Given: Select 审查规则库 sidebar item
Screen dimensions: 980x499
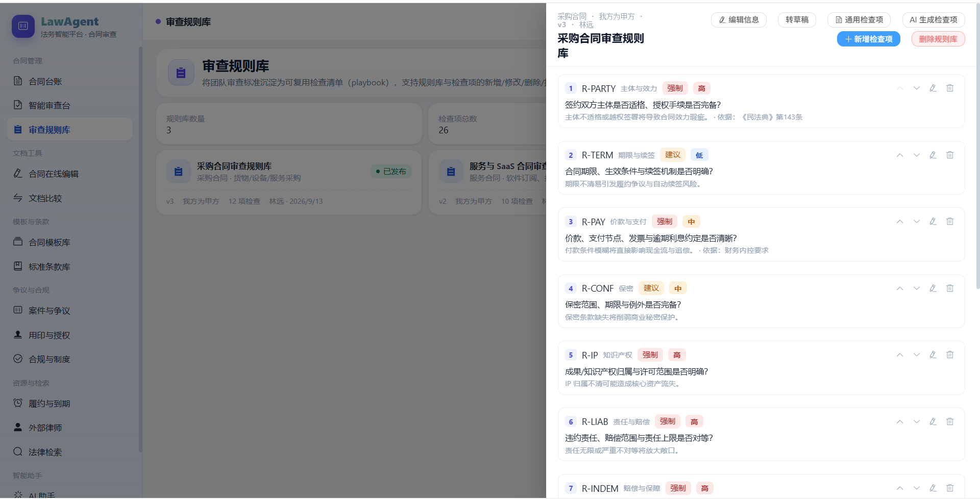Looking at the screenshot, I should [x=70, y=130].
